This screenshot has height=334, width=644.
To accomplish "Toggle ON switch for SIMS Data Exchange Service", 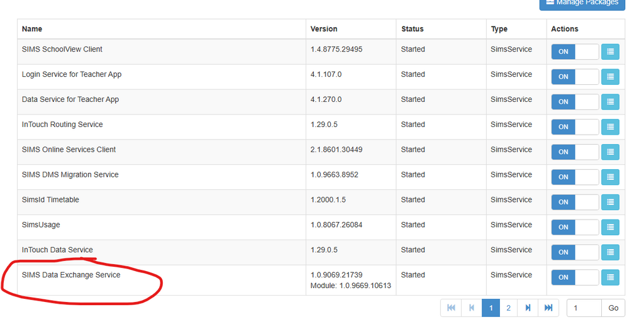I will 575,277.
